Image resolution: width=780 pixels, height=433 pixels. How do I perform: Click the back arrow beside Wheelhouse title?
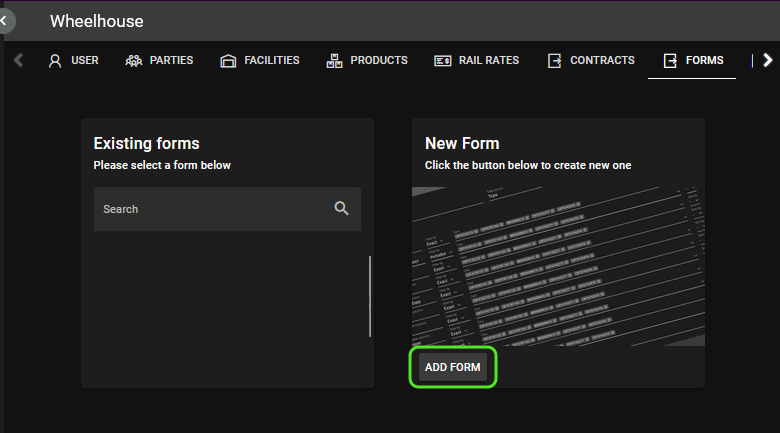click(5, 21)
